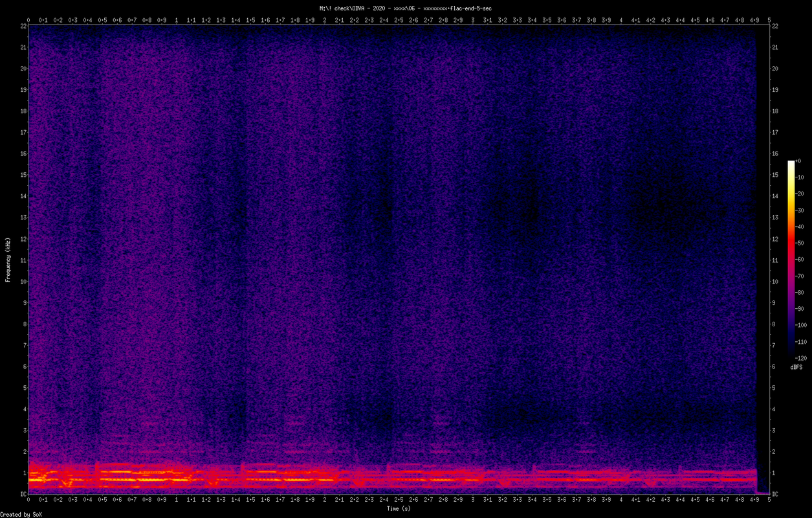Image resolution: width=812 pixels, height=518 pixels.
Task: Click "22" on the left frequency axis
Action: pyautogui.click(x=22, y=26)
